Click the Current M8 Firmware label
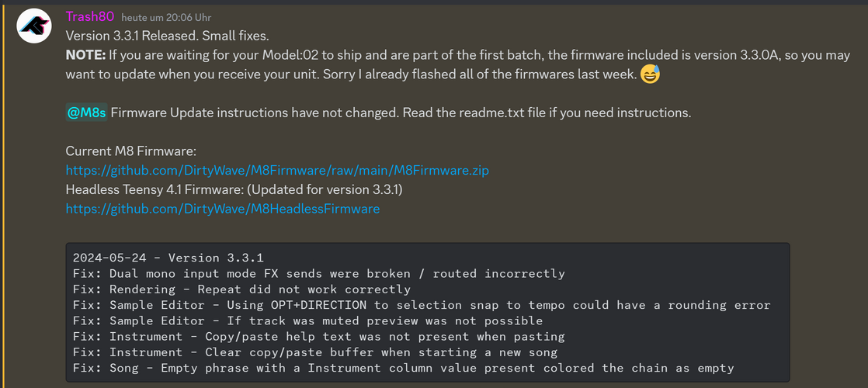868x388 pixels. click(131, 151)
